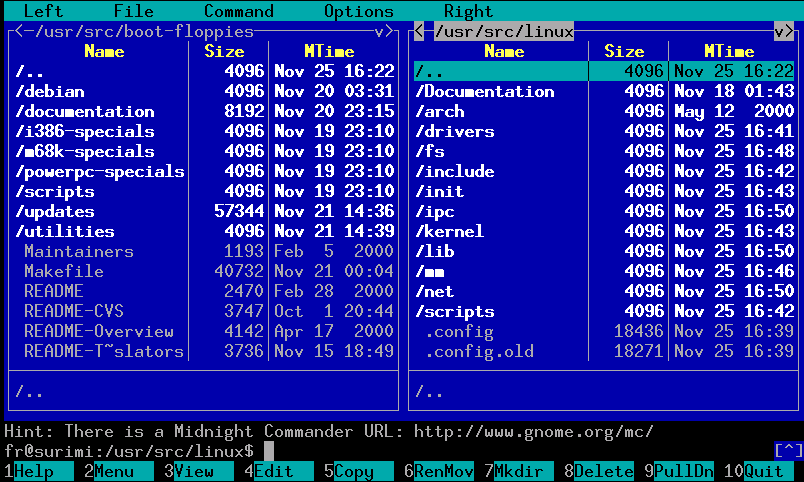The height and width of the screenshot is (482, 804).
Task: Click the left panel history arrow 'v>'
Action: coord(383,31)
